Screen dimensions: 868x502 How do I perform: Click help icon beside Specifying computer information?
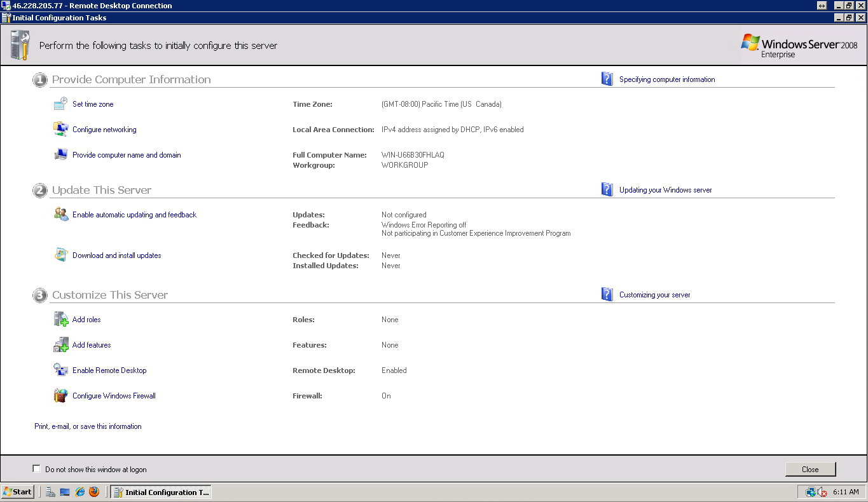click(607, 79)
